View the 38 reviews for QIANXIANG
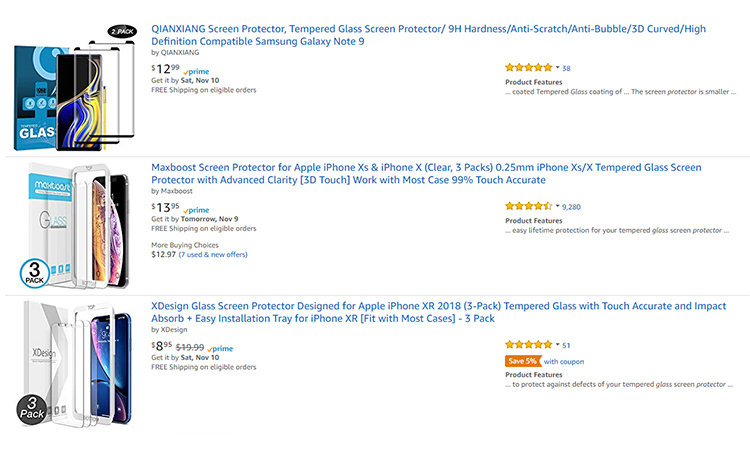The height and width of the screenshot is (450, 750). [x=566, y=68]
